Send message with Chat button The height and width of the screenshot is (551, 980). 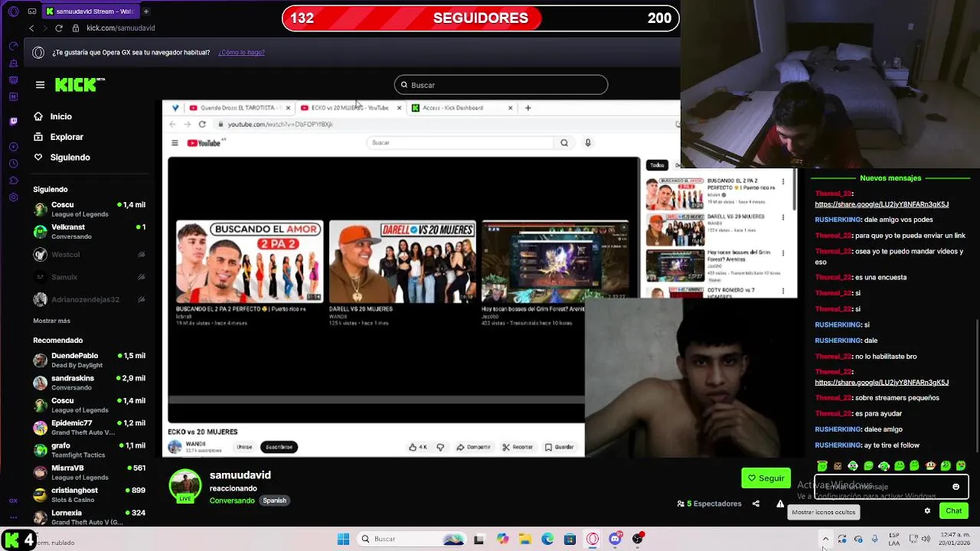click(953, 510)
